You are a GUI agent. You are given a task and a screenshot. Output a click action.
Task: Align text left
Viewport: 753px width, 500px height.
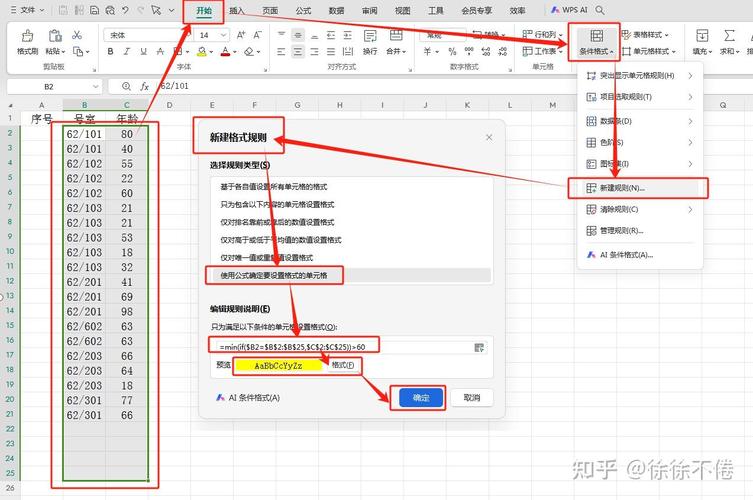[281, 51]
